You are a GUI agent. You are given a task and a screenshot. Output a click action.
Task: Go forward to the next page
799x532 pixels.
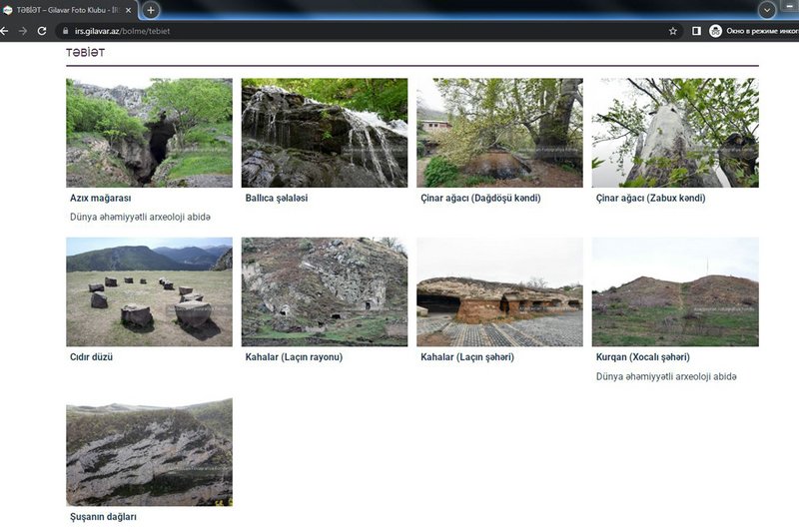23,31
